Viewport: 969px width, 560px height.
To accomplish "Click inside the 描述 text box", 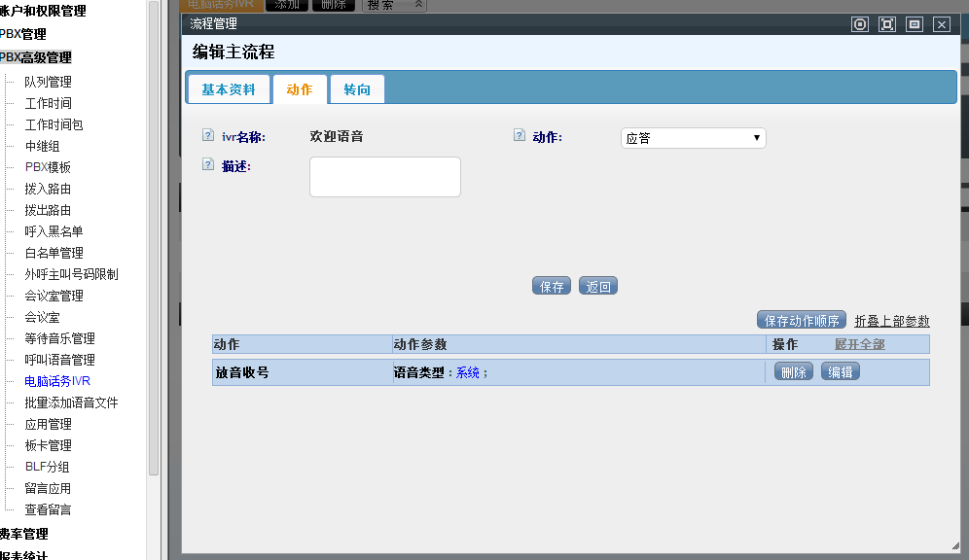I will tap(384, 177).
